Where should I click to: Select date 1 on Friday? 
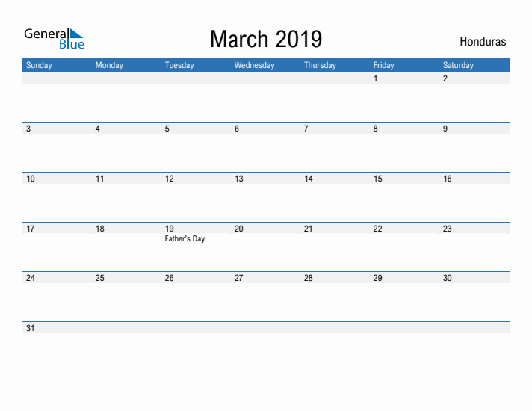tap(375, 78)
